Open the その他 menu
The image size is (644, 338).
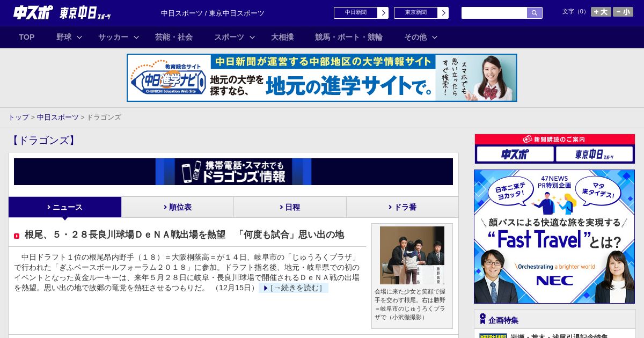point(415,37)
